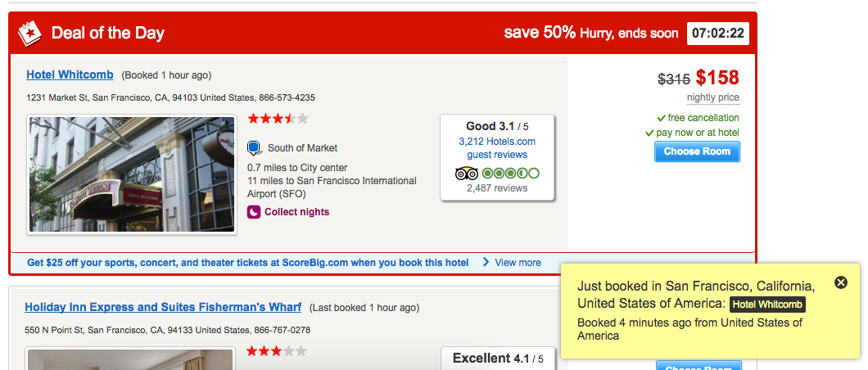The width and height of the screenshot is (868, 370).
Task: Open 3,212 Hotels.com guest reviews link
Action: click(497, 148)
